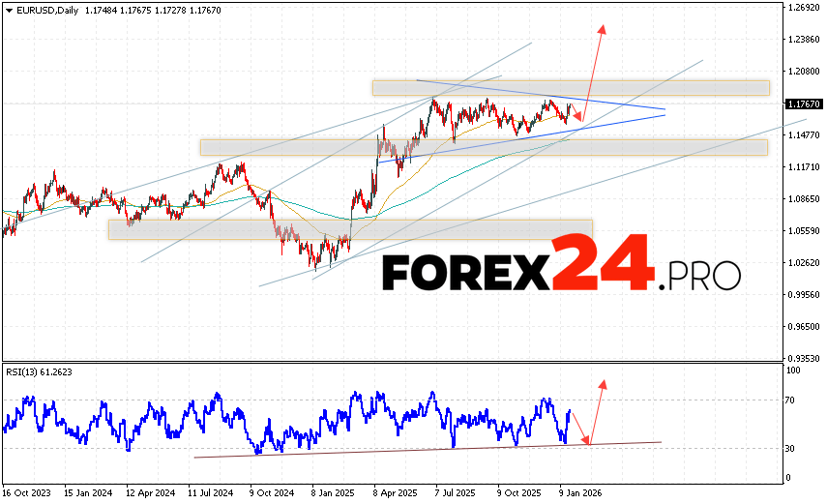The image size is (827, 504).
Task: Select the upper gray resistance zone rectangle
Action: coord(571,88)
